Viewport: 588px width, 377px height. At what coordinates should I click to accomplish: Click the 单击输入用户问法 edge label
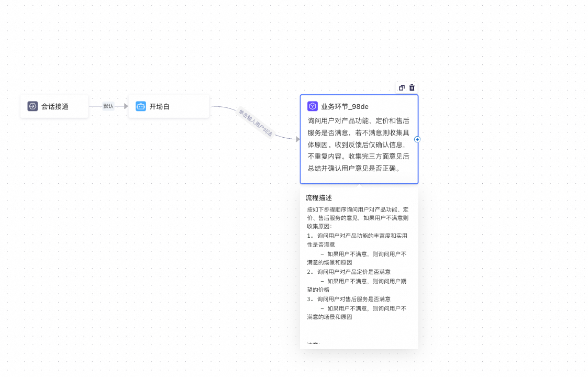click(256, 123)
